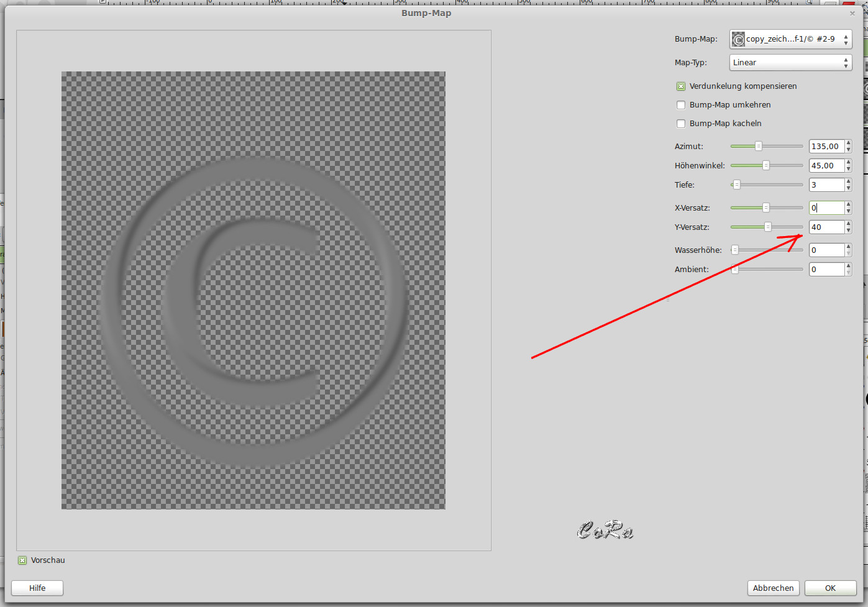868x607 pixels.
Task: Focus the Wasserhöhe value field
Action: tap(827, 250)
